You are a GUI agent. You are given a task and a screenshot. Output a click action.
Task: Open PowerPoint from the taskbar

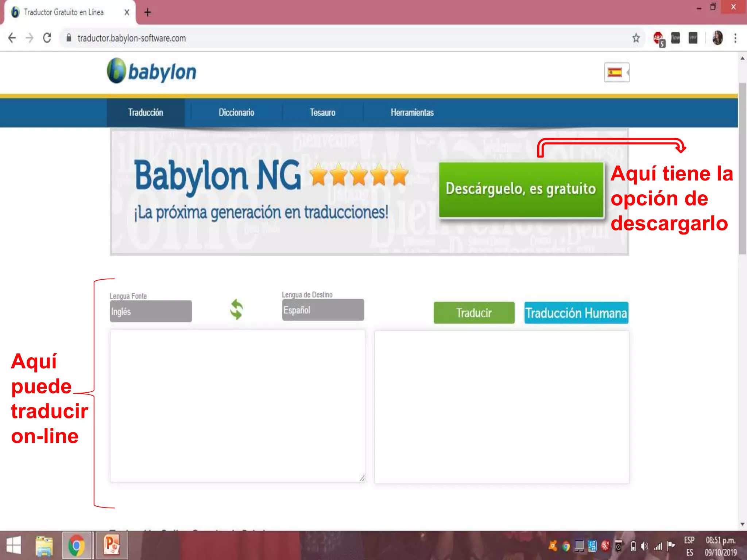(x=112, y=545)
